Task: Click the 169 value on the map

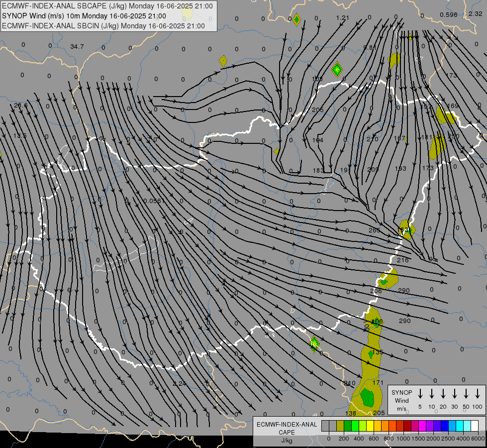Action: click(453, 106)
